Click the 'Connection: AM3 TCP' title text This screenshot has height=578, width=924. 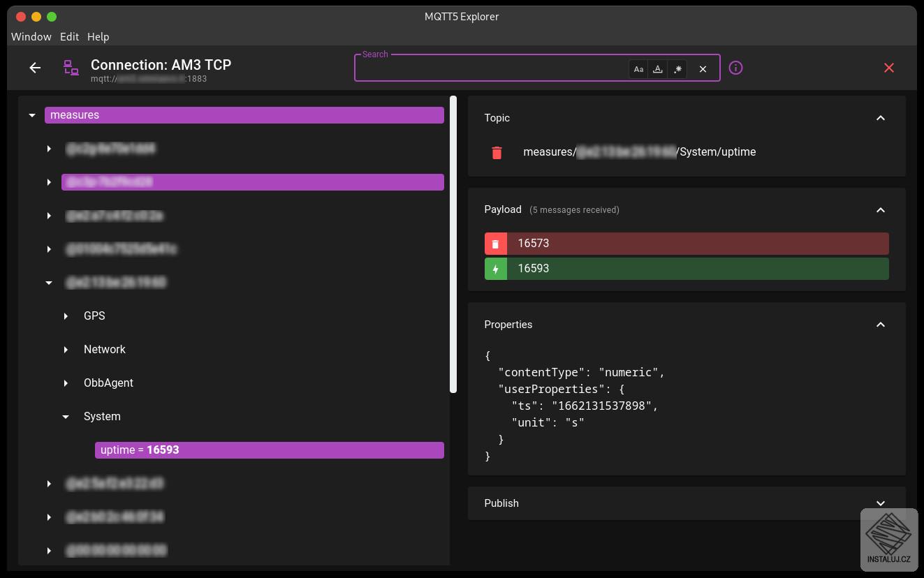point(161,65)
